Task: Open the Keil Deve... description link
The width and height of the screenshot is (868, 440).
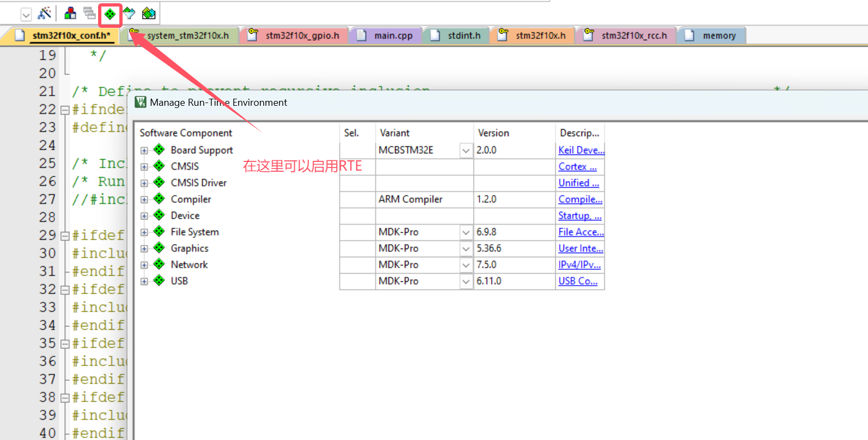Action: click(581, 150)
